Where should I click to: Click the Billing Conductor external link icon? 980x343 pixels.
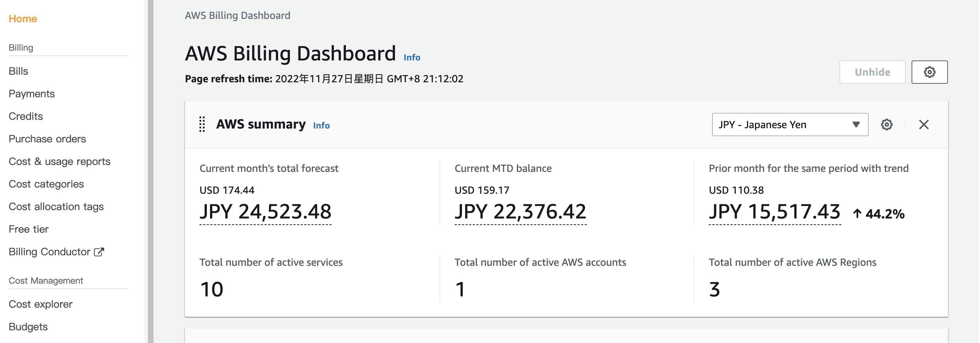coord(99,252)
